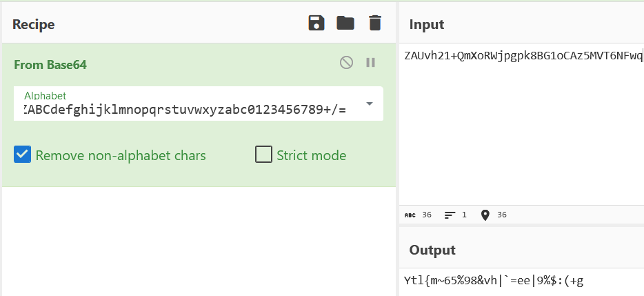Viewport: 644px width, 296px height.
Task: Uncheck Remove non-alphabet chars checkbox
Action: click(22, 155)
